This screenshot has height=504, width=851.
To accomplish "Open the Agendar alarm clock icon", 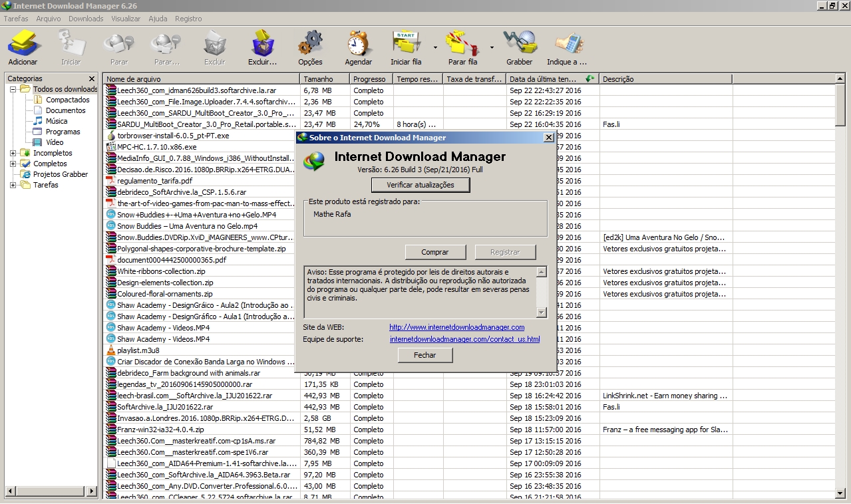I will click(x=358, y=44).
